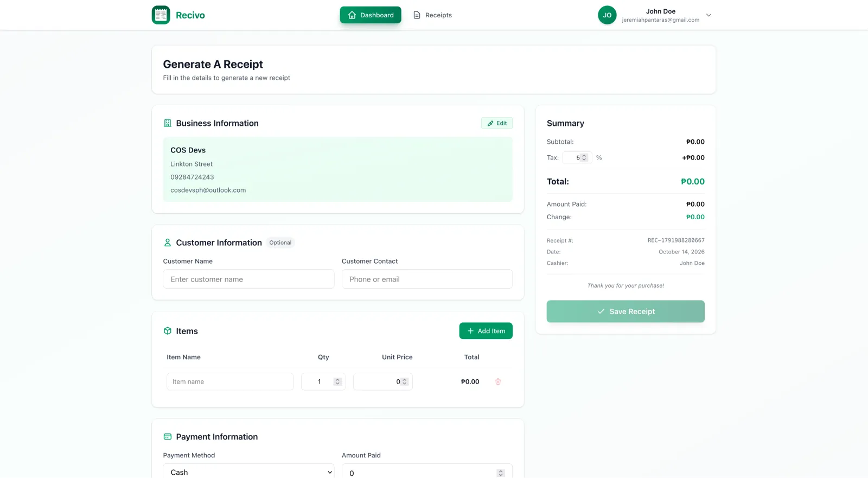
Task: Click the Thank you for your purchase note
Action: [x=626, y=285]
